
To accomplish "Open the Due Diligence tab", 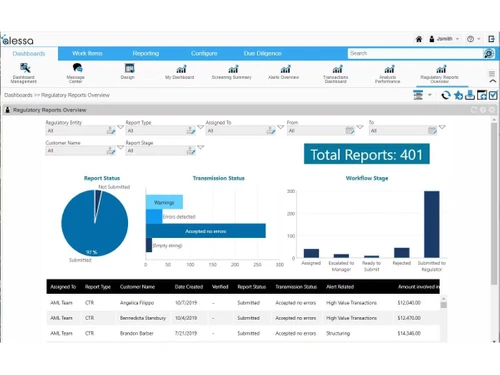I will pos(263,53).
